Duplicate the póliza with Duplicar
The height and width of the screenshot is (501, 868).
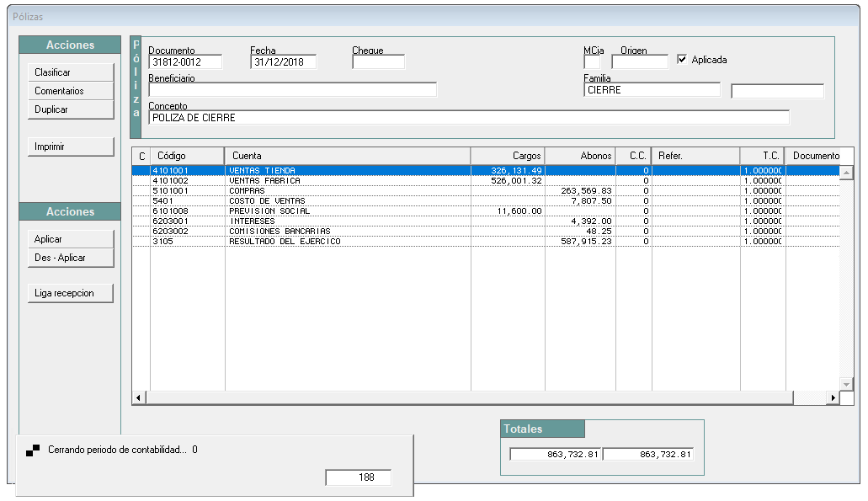click(71, 109)
